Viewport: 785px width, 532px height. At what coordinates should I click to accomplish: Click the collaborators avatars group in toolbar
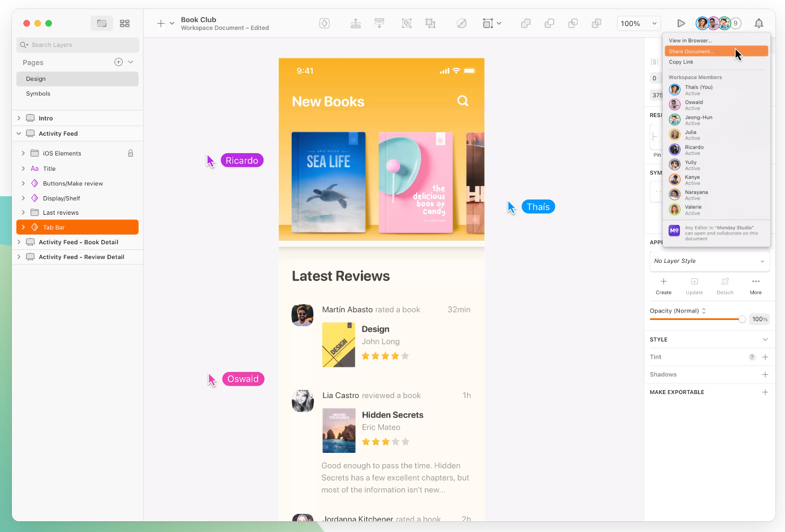pyautogui.click(x=718, y=23)
